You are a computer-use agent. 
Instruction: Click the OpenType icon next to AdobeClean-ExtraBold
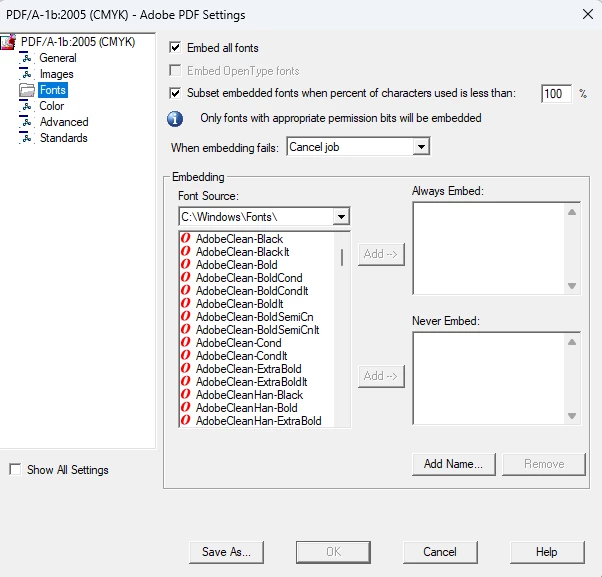185,368
